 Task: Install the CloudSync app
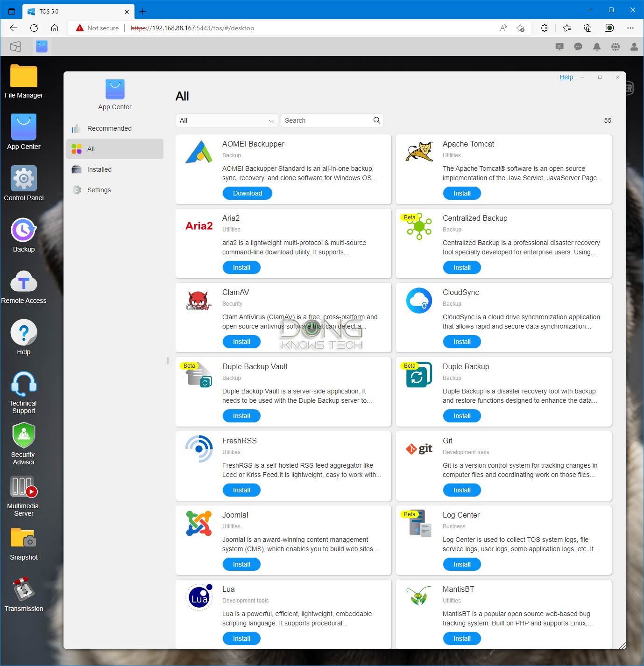461,342
